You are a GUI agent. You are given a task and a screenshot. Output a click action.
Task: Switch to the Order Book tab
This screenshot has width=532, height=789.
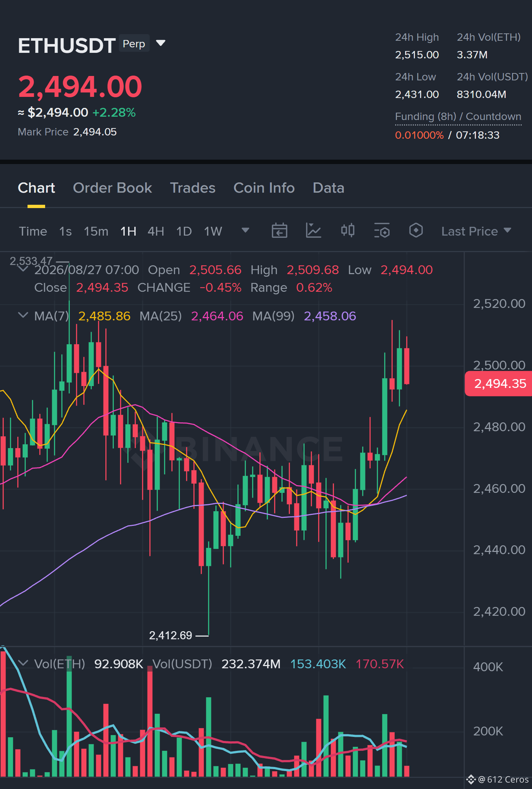point(112,188)
